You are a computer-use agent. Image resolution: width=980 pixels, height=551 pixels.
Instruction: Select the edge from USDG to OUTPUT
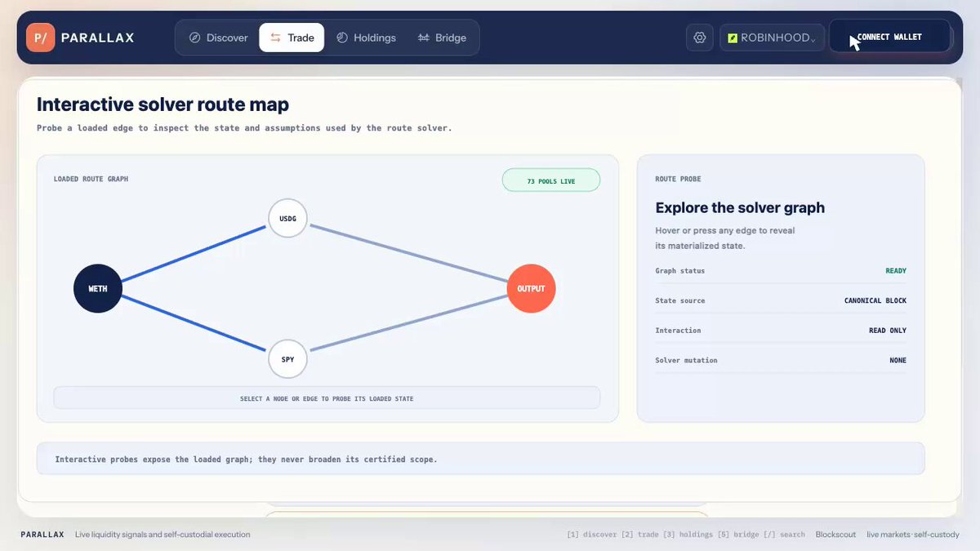[408, 253]
